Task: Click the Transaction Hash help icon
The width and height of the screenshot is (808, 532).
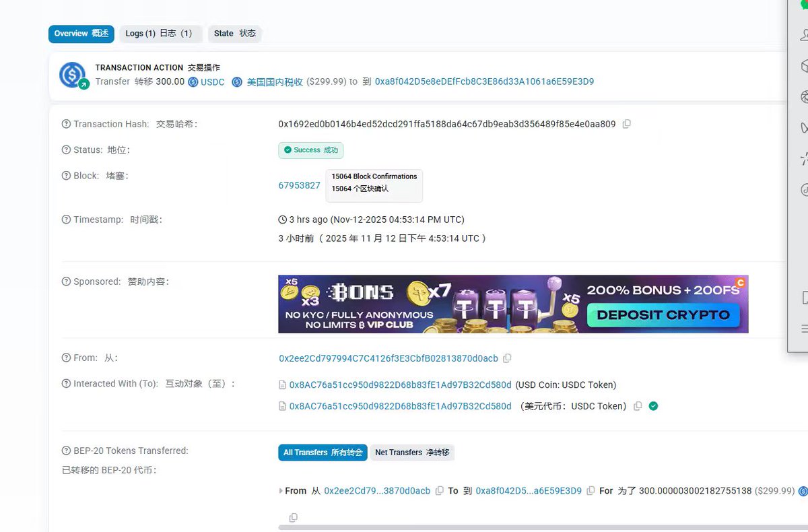Action: coord(66,124)
